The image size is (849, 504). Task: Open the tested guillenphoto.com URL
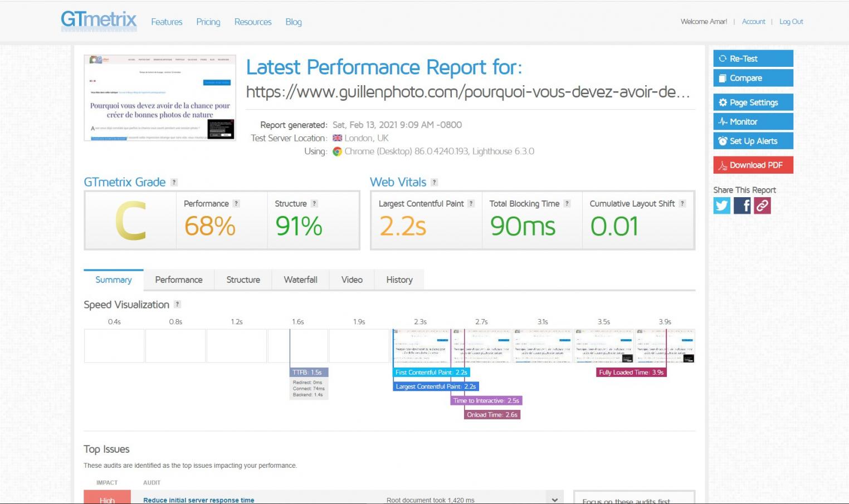click(468, 92)
